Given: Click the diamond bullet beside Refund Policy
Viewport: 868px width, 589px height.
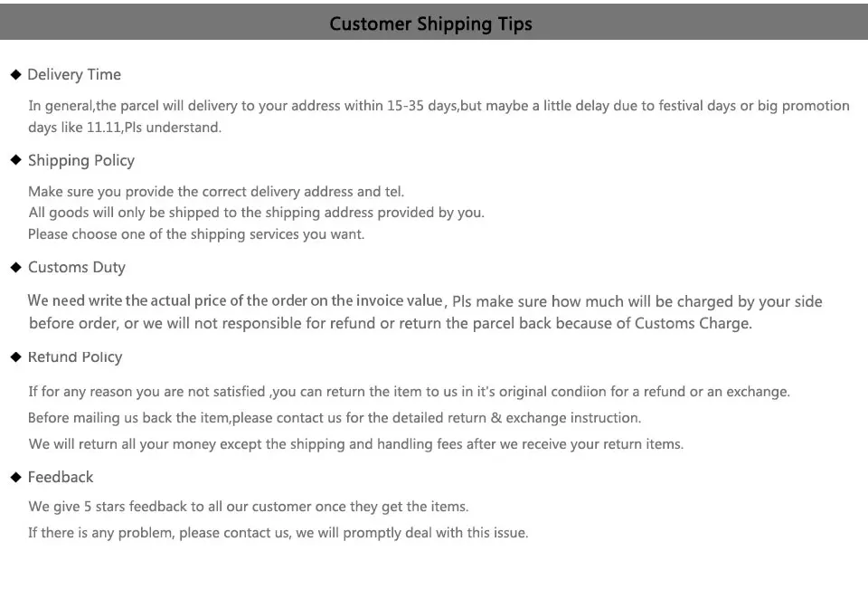Looking at the screenshot, I should (x=15, y=356).
